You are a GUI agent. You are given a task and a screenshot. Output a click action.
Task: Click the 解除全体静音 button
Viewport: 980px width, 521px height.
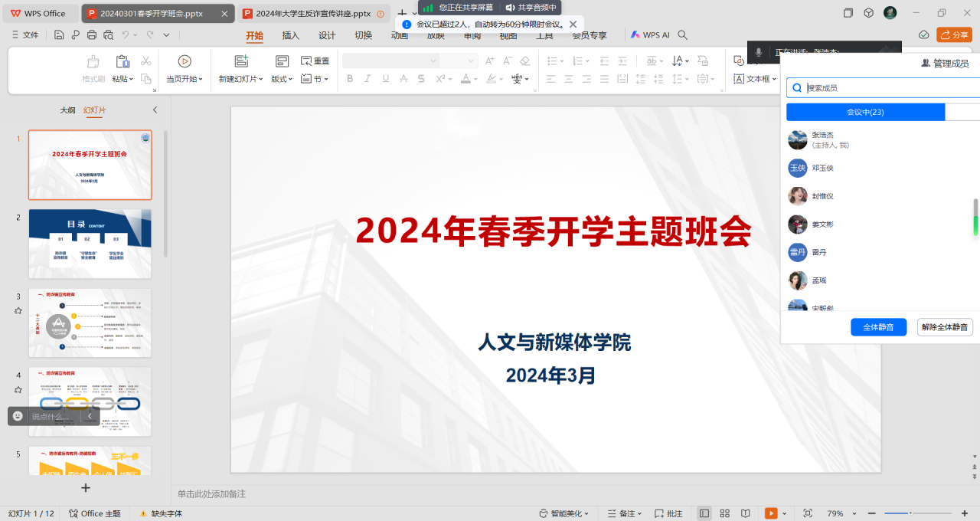945,327
